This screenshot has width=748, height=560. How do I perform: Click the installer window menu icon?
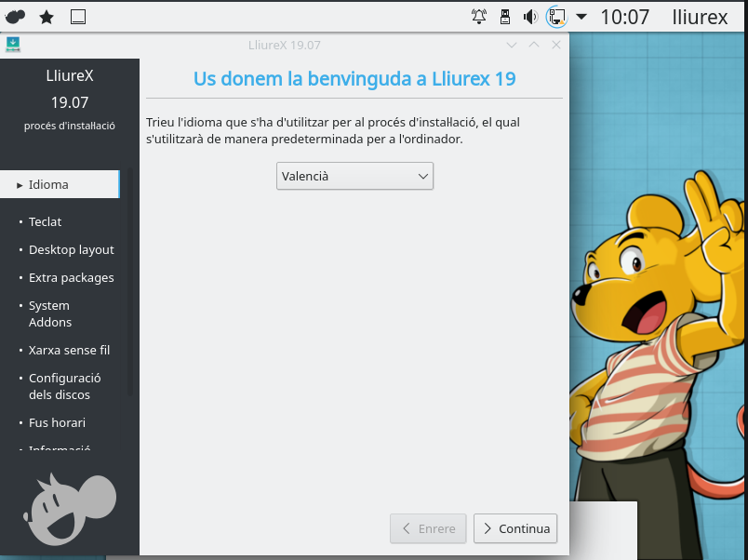(x=13, y=45)
